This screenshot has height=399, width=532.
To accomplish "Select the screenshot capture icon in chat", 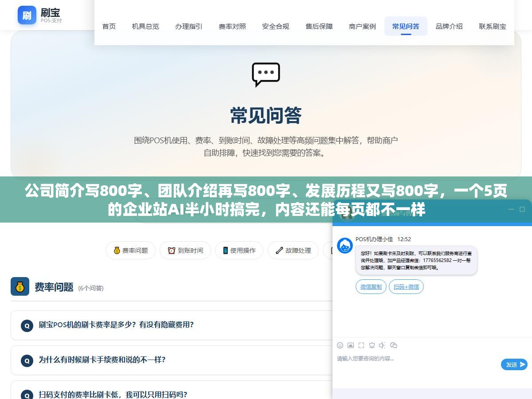I will point(361,345).
